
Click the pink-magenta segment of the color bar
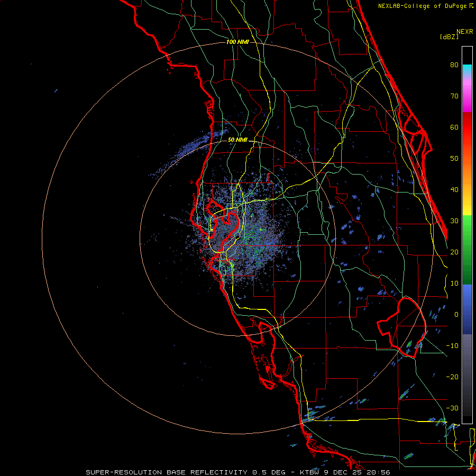point(467,94)
